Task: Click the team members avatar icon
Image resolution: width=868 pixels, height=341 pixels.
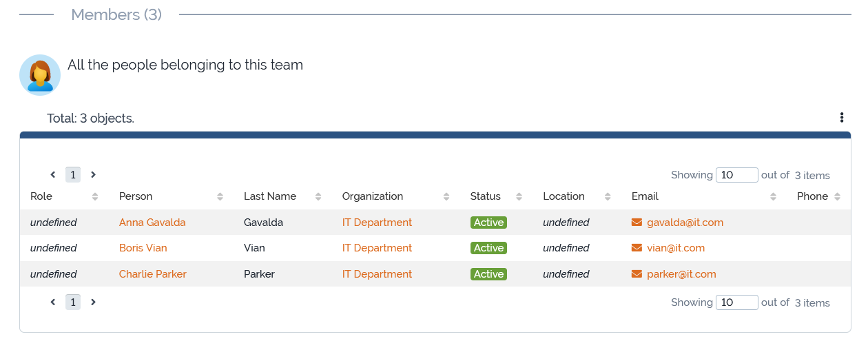Action: coord(40,74)
